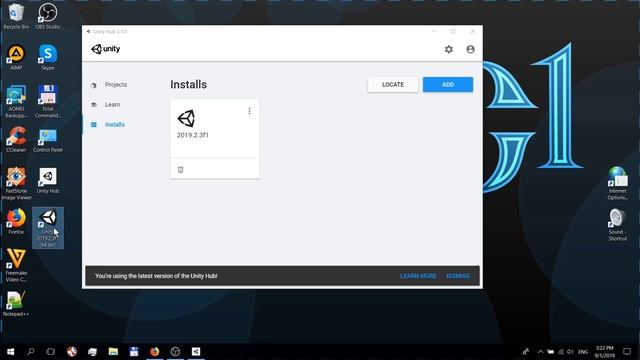
Task: Open the account profile icon in Unity Hub
Action: pyautogui.click(x=470, y=49)
